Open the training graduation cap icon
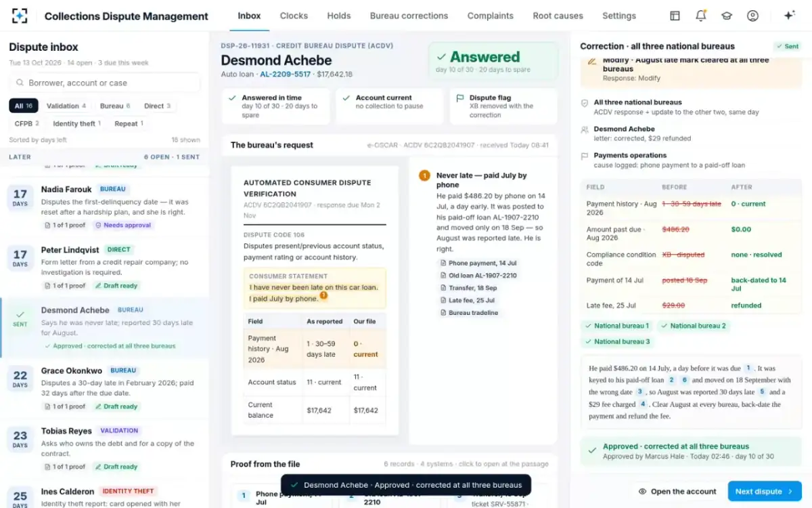The width and height of the screenshot is (812, 508). 727,16
